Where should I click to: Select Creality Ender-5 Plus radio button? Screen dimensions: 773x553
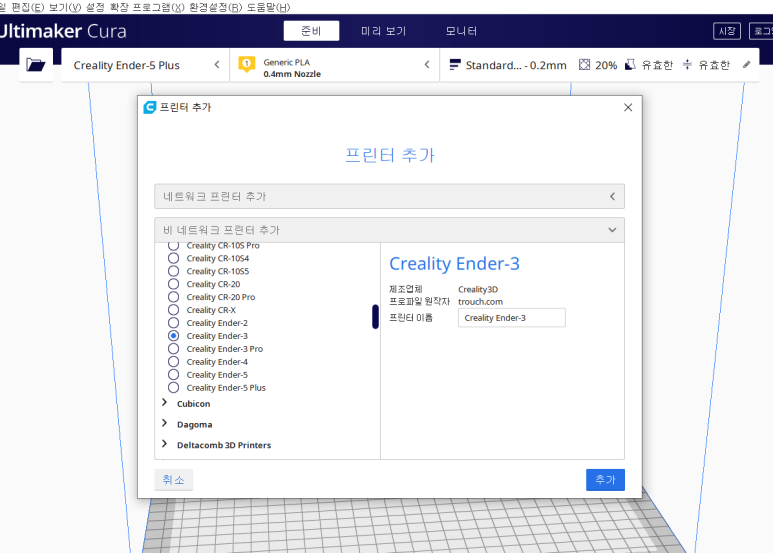174,387
